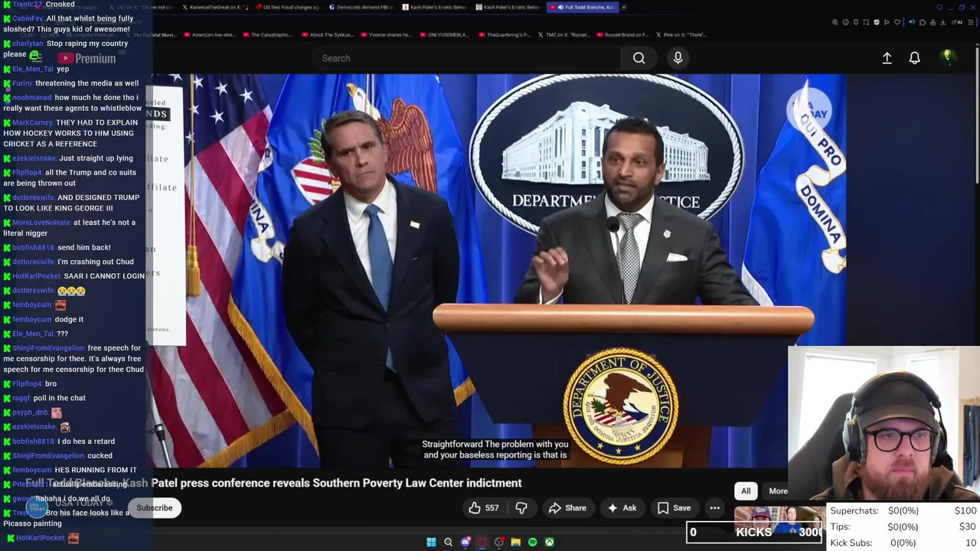Open a new browser tab with plus

(624, 7)
